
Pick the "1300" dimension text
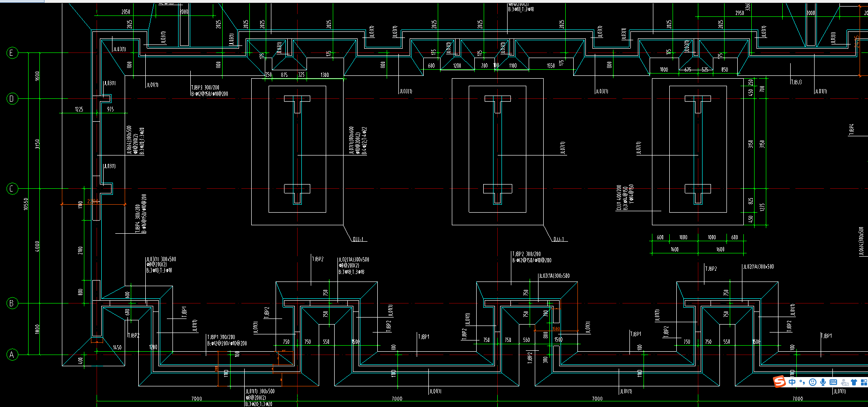pyautogui.click(x=325, y=75)
